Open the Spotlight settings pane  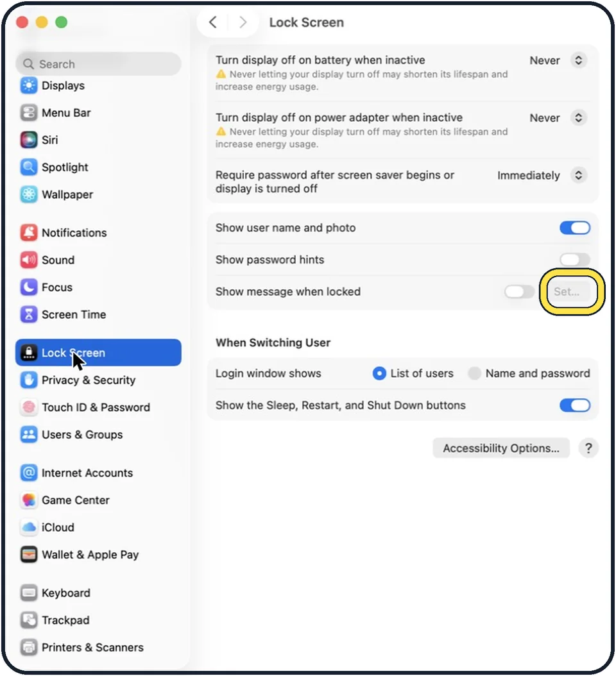[x=98, y=167]
